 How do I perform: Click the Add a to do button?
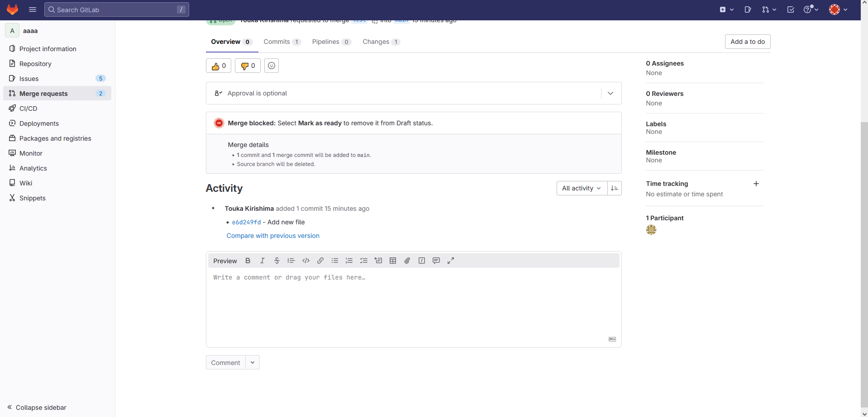pos(747,42)
